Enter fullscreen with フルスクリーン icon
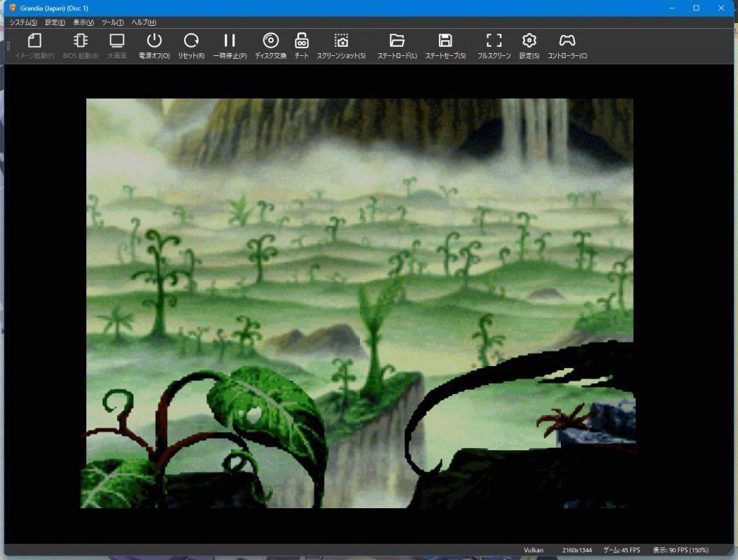 494,45
